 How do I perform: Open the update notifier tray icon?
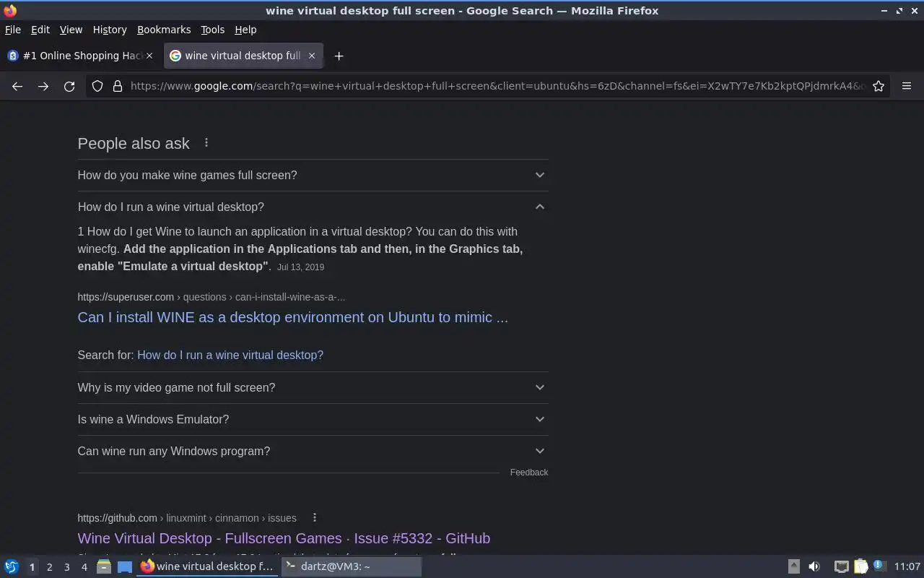pos(879,566)
